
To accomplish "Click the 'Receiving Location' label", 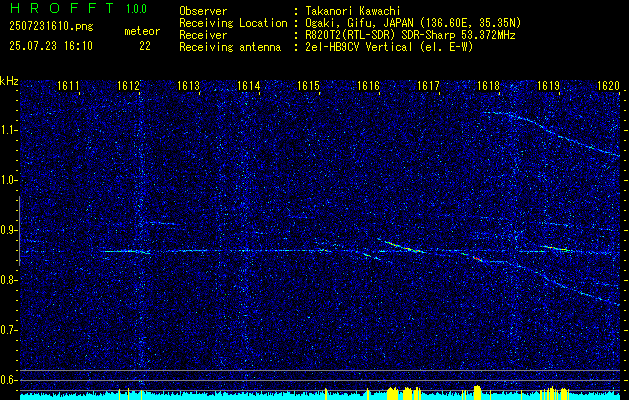I will point(233,23).
